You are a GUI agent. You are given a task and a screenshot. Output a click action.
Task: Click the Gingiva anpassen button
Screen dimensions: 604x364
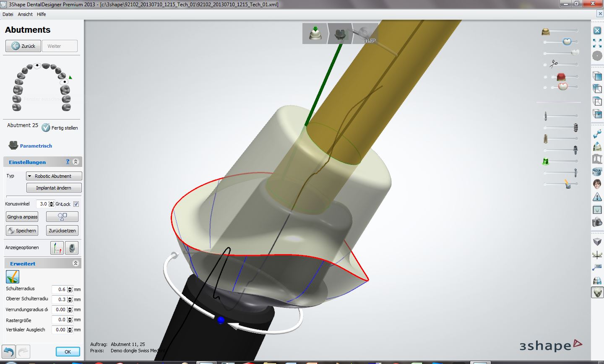tap(22, 217)
